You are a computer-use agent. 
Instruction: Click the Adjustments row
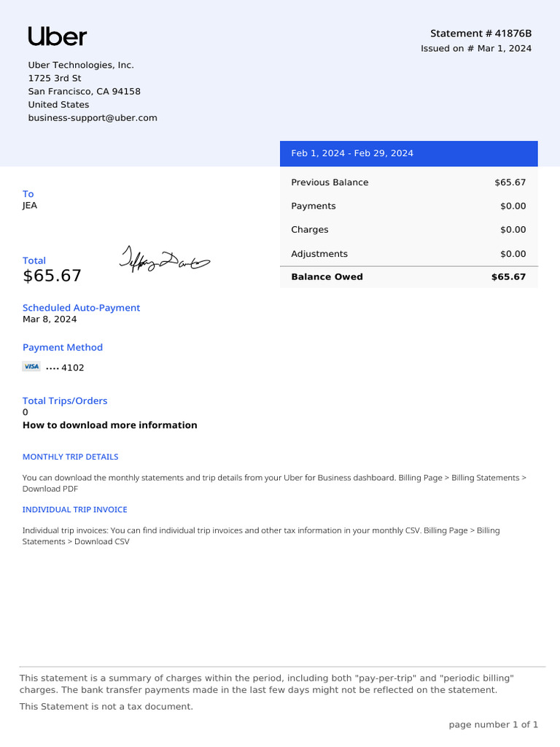tap(408, 254)
